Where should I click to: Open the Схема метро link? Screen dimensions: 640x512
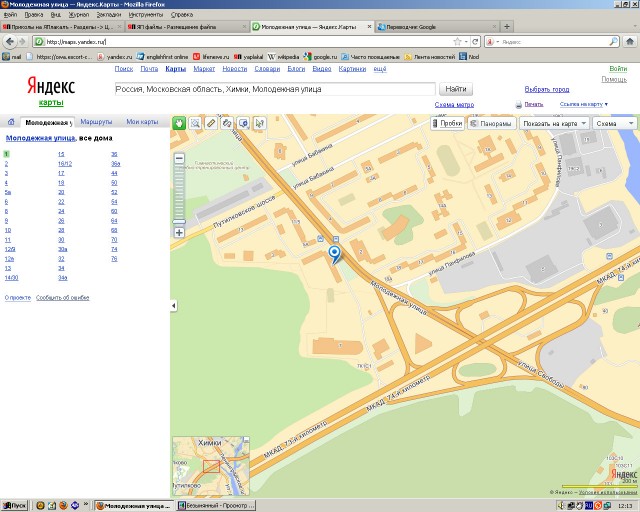(x=454, y=104)
